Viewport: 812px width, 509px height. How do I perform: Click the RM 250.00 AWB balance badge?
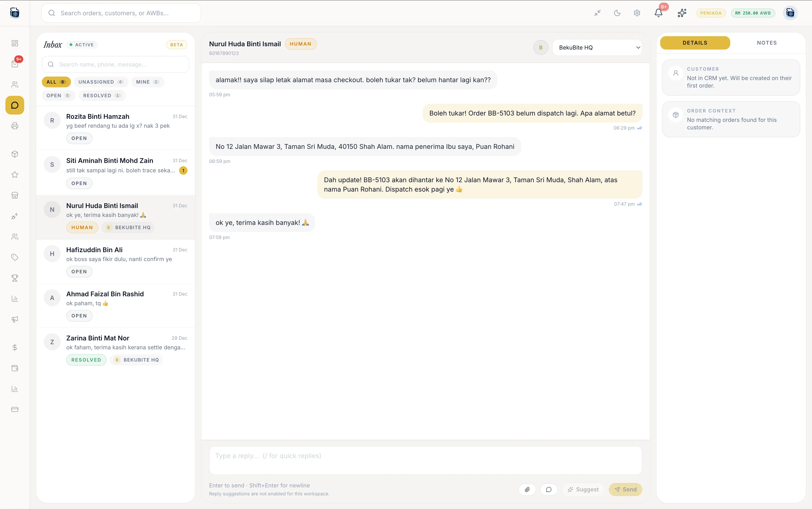click(x=753, y=13)
